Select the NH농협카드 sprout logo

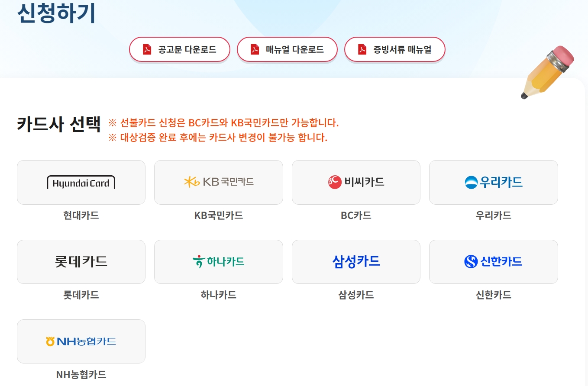49,341
